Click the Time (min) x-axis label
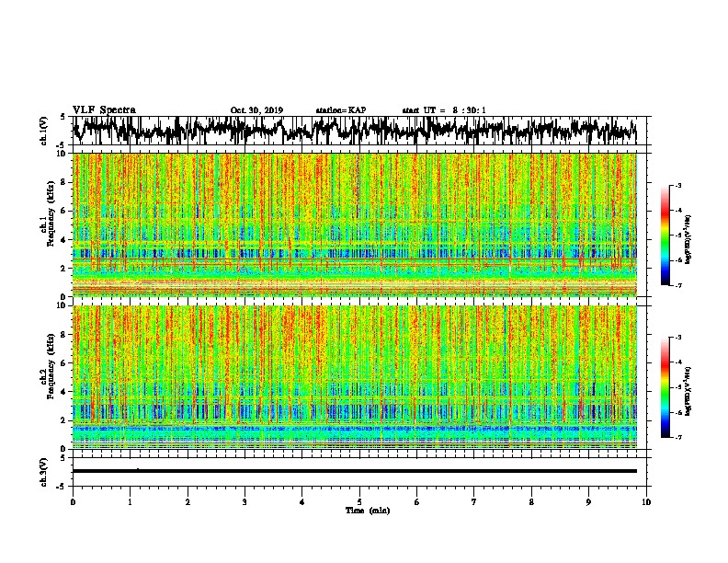Screen dimensions: 728x563 (368, 511)
